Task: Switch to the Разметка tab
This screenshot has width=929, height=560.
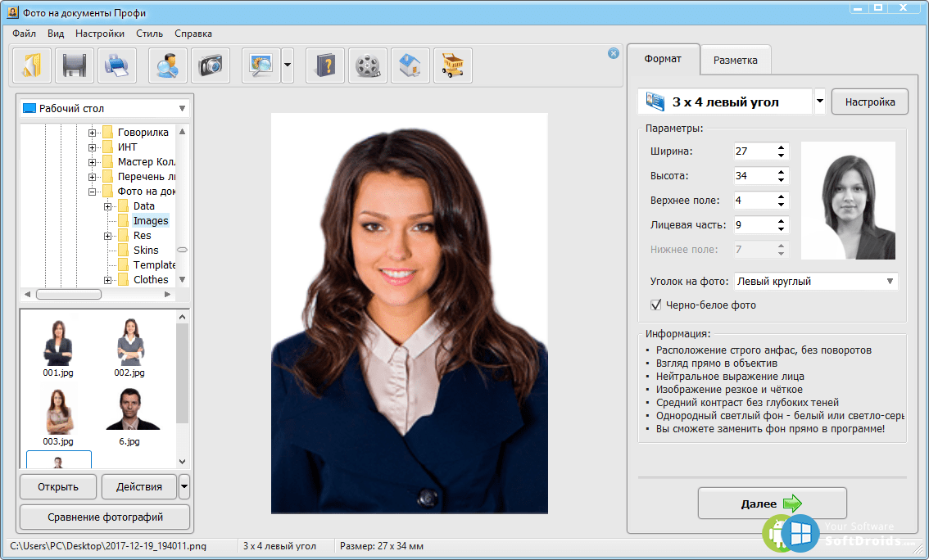Action: coord(735,60)
